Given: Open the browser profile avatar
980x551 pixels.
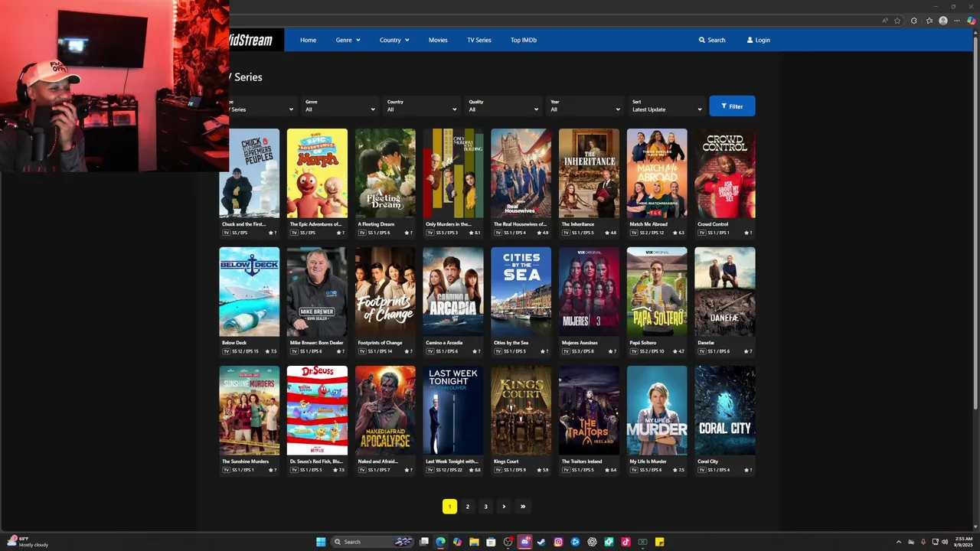Looking at the screenshot, I should [x=943, y=21].
